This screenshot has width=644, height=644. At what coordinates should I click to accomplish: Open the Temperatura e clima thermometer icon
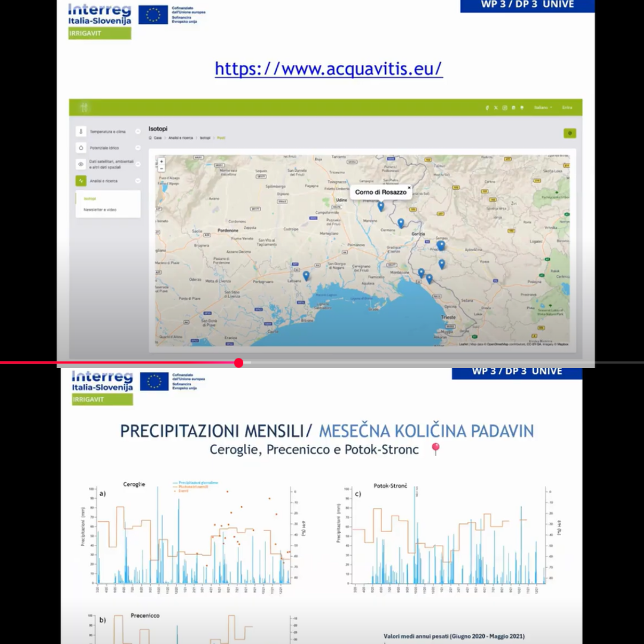pos(81,131)
